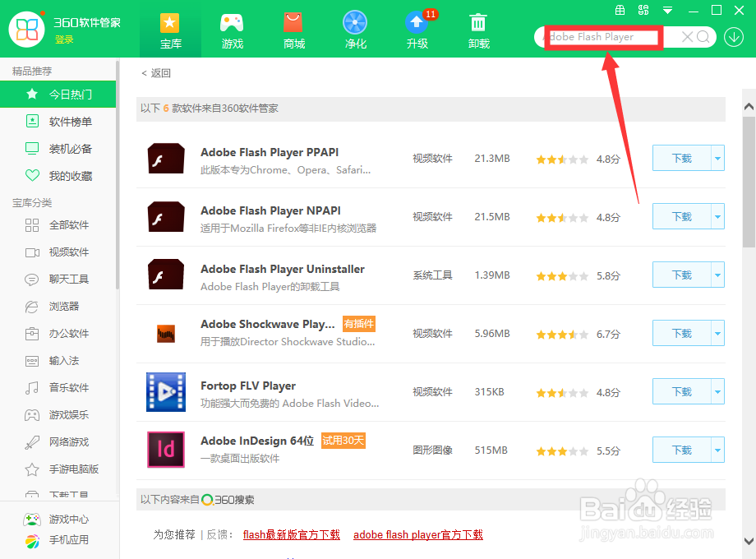Image resolution: width=756 pixels, height=559 pixels.
Task: Open flash最新版官方下载 link
Action: click(x=291, y=535)
